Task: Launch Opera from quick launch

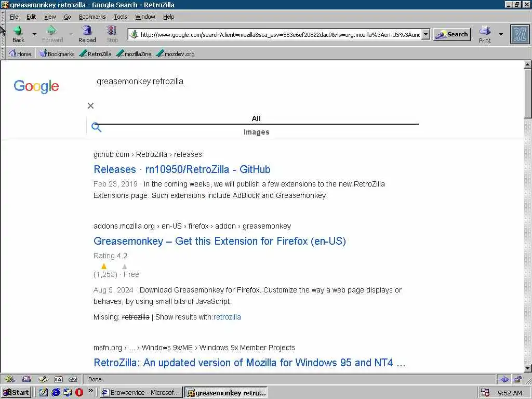Action: pyautogui.click(x=79, y=393)
